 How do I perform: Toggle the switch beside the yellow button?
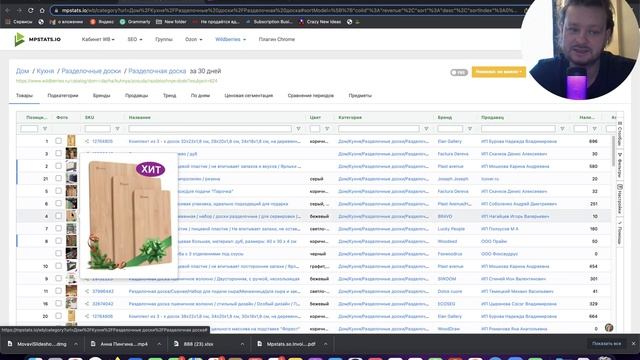[x=459, y=72]
